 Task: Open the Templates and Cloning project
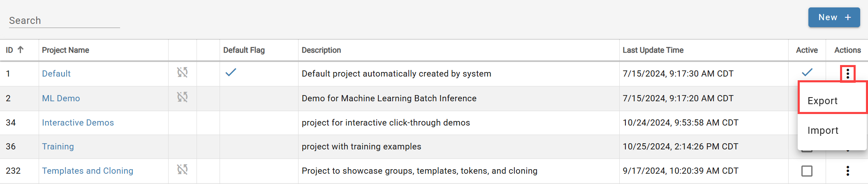(88, 171)
